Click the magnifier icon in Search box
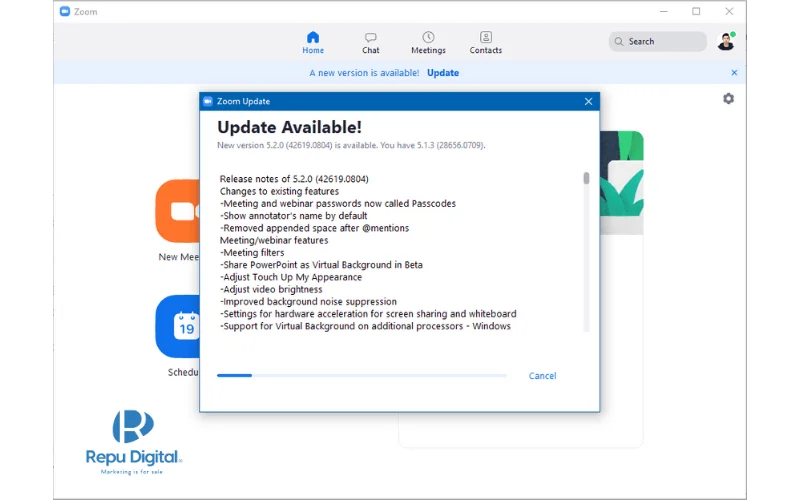Image resolution: width=800 pixels, height=500 pixels. pos(618,41)
